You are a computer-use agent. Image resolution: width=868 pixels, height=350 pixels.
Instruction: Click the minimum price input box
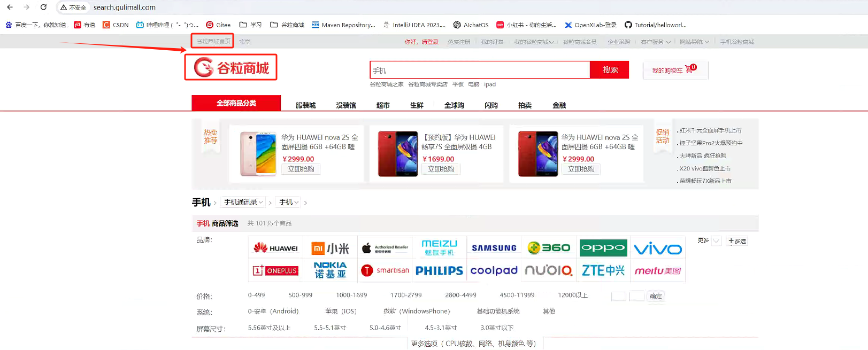618,296
